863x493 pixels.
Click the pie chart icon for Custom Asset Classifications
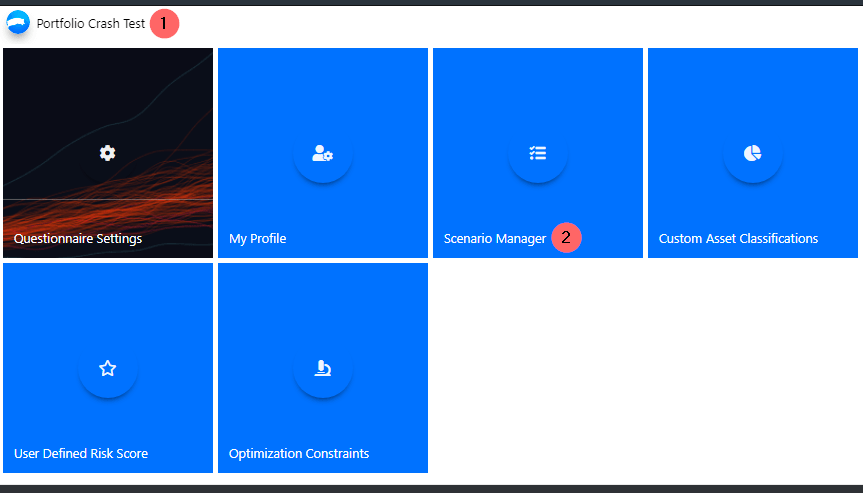(752, 153)
